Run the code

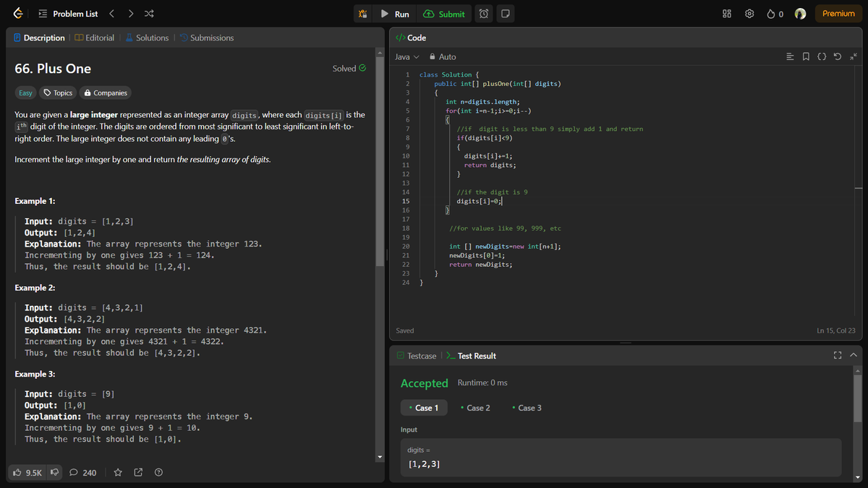(x=396, y=14)
